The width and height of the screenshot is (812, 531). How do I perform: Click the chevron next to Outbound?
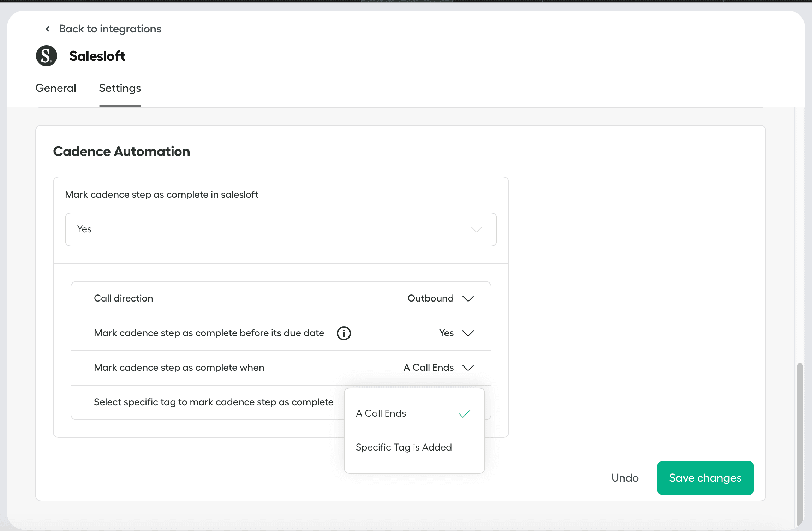468,299
